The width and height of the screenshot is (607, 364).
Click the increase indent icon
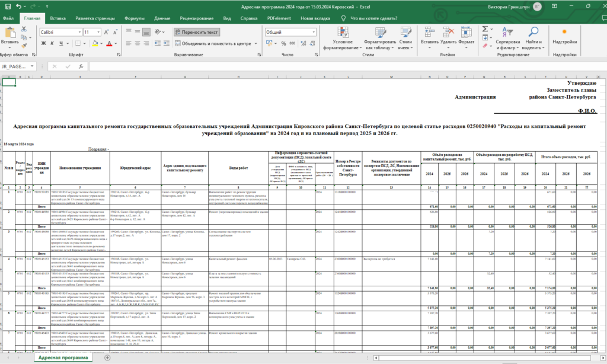[x=165, y=43]
